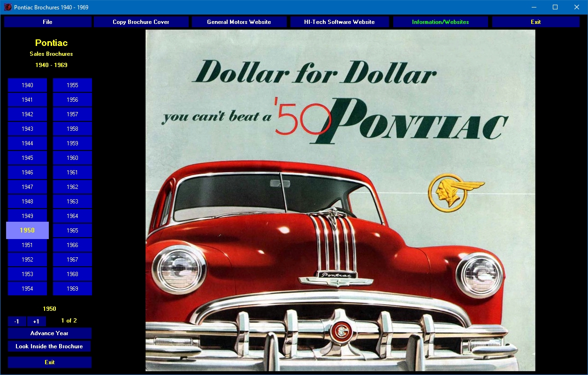View the 1963 brochure year

[x=72, y=202]
